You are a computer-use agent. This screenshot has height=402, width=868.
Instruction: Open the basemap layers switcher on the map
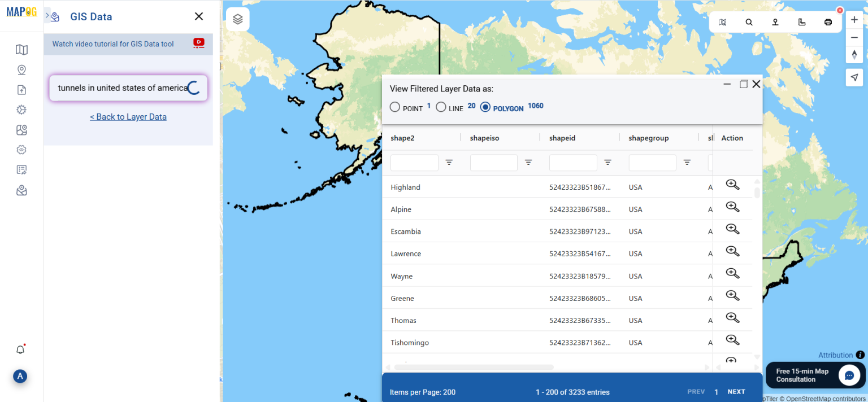[x=237, y=19]
